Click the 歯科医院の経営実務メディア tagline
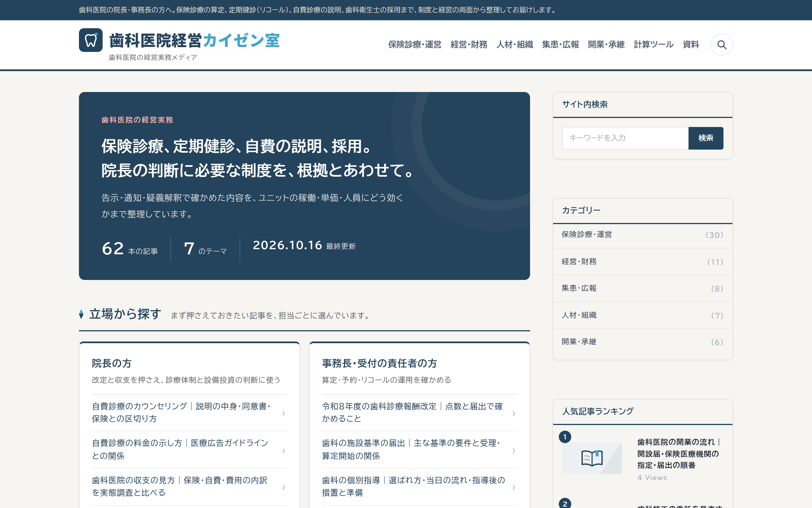Viewport: 812px width, 508px height. (153, 58)
